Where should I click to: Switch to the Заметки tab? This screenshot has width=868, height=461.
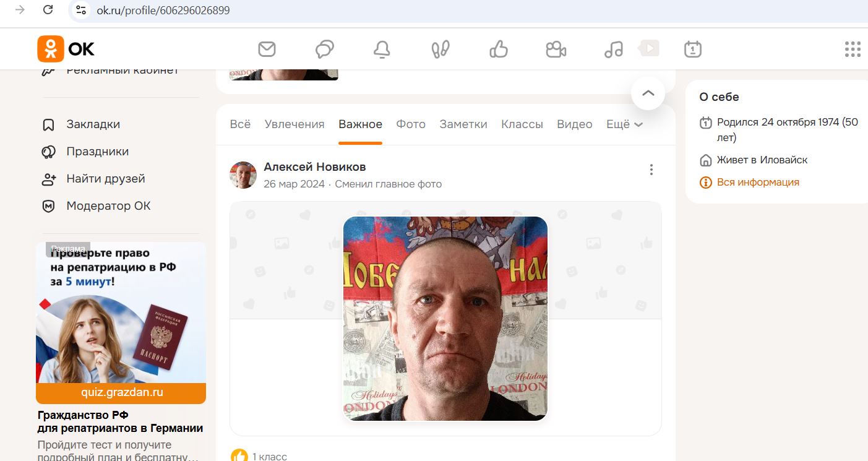[463, 124]
